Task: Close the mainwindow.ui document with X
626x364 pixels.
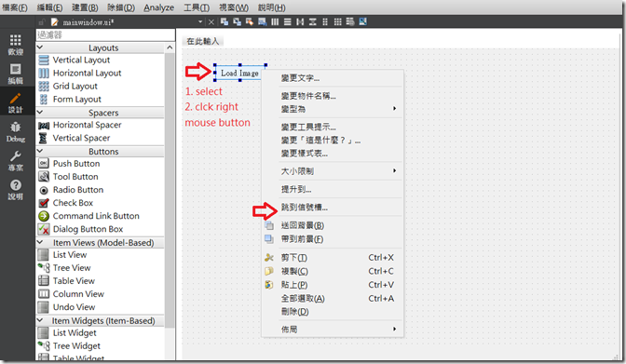Action: [211, 22]
